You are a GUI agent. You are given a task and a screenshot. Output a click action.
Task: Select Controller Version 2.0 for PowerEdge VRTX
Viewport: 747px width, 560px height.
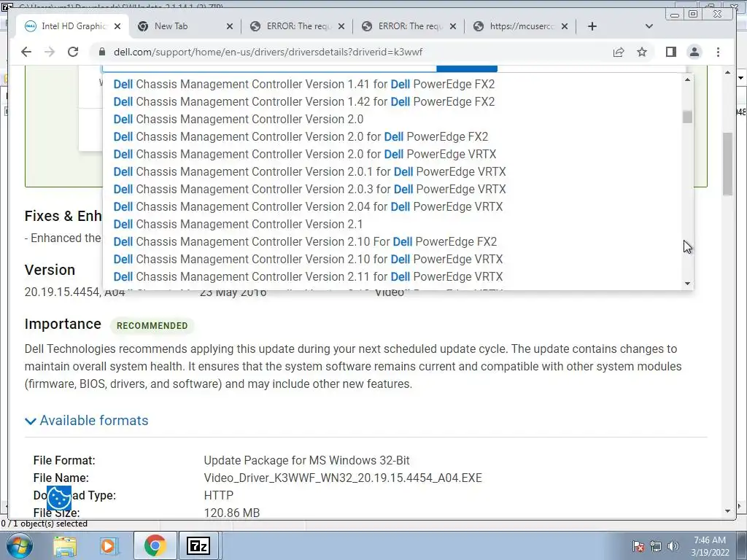(305, 155)
